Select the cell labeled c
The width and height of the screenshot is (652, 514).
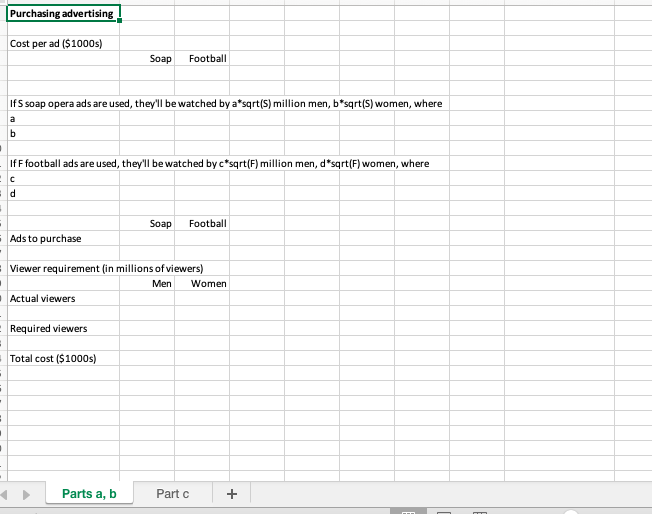click(x=63, y=178)
